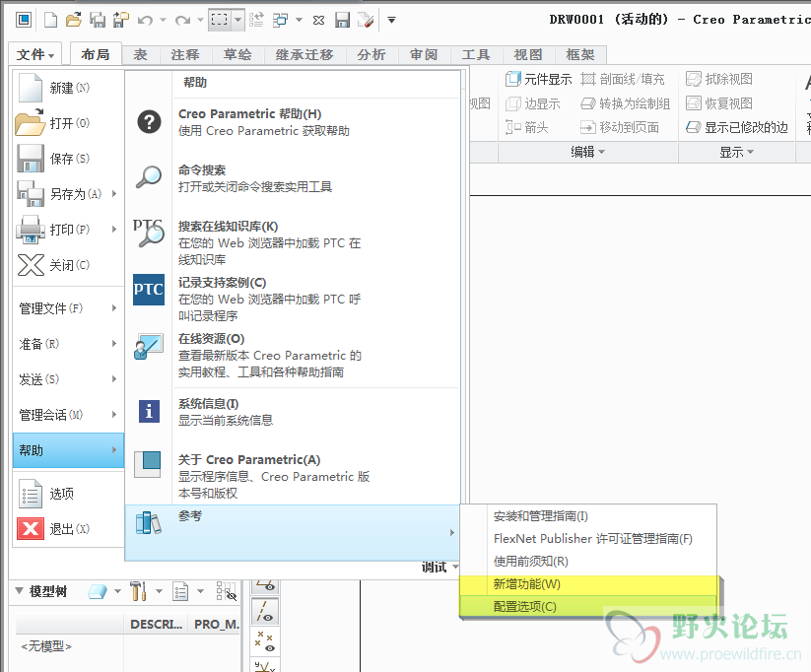This screenshot has width=811, height=672.
Task: Open the dropdown arrow next to Redo
Action: [200, 20]
